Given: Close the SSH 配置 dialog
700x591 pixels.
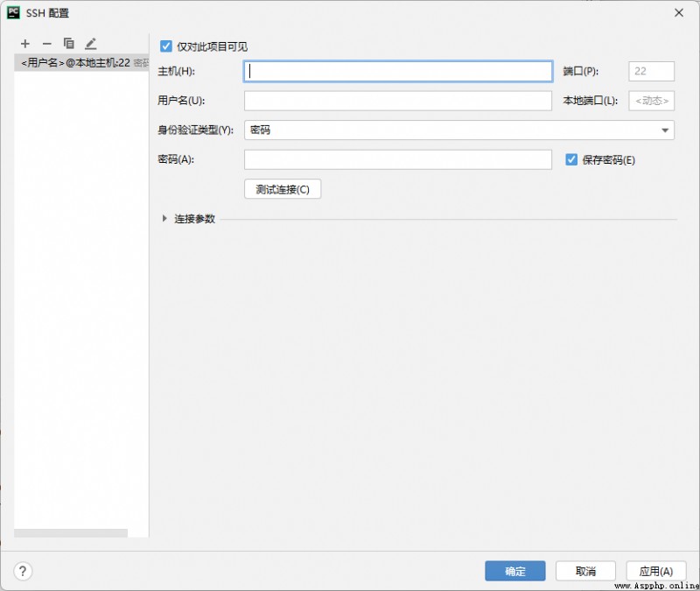Looking at the screenshot, I should pos(679,12).
